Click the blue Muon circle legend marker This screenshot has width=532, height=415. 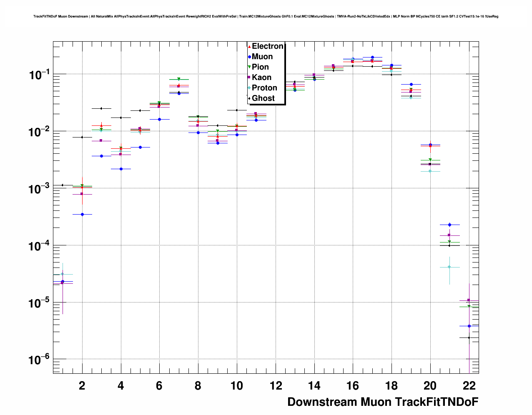pyautogui.click(x=249, y=57)
